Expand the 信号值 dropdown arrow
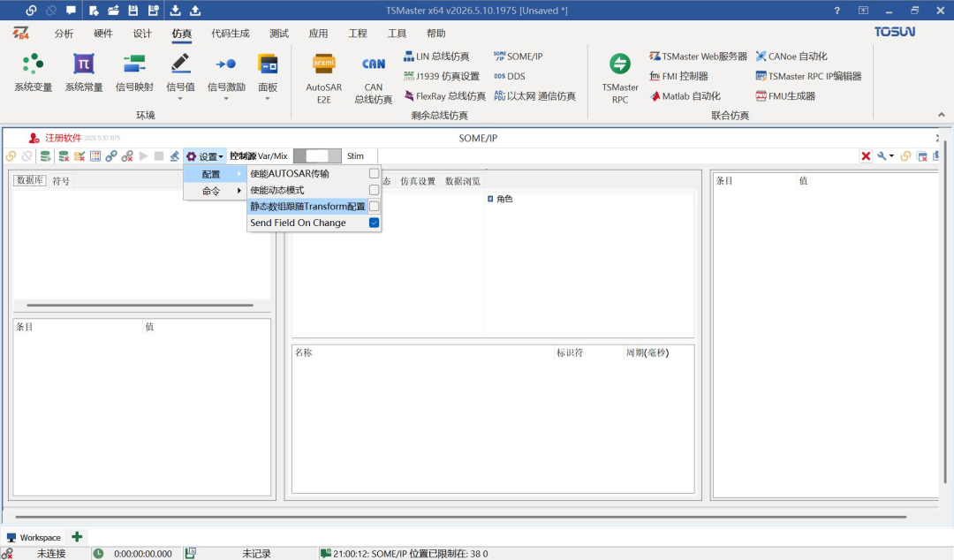Viewport: 954px width, 560px height. [x=180, y=99]
